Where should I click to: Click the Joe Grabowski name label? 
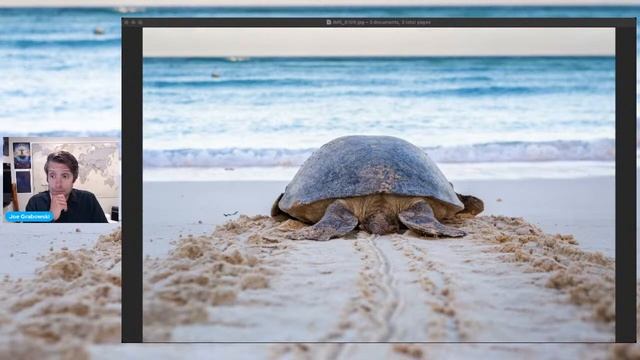click(x=29, y=217)
